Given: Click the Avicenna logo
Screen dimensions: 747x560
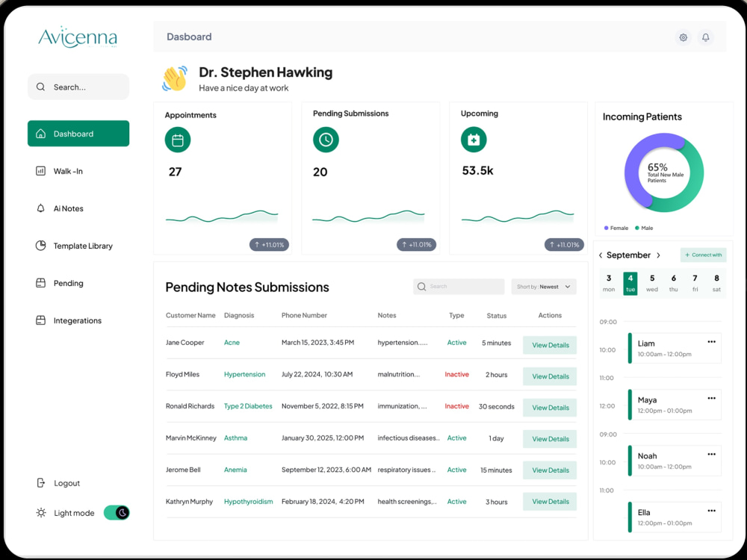Looking at the screenshot, I should coord(78,37).
